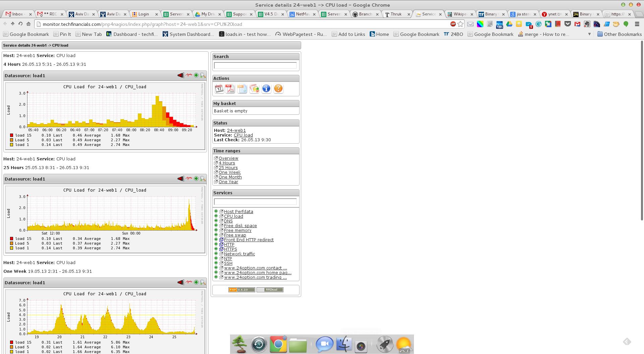
Task: Click green plus icon on 25 Hours graph
Action: click(196, 179)
